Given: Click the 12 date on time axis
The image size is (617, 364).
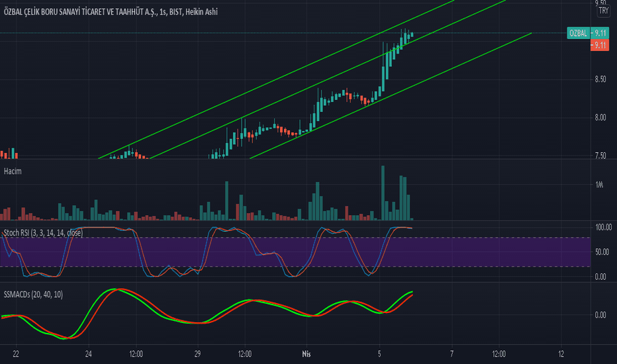Looking at the screenshot, I should pos(561,354).
